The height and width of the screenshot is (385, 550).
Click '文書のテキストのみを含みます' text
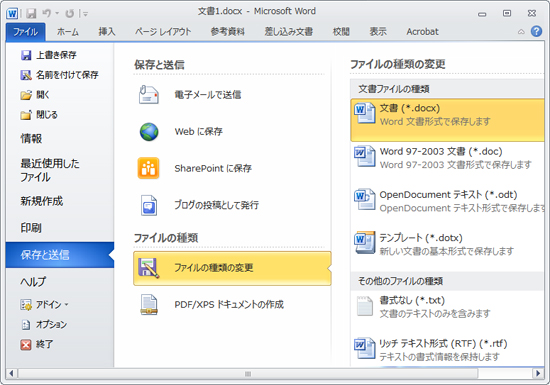(x=435, y=314)
